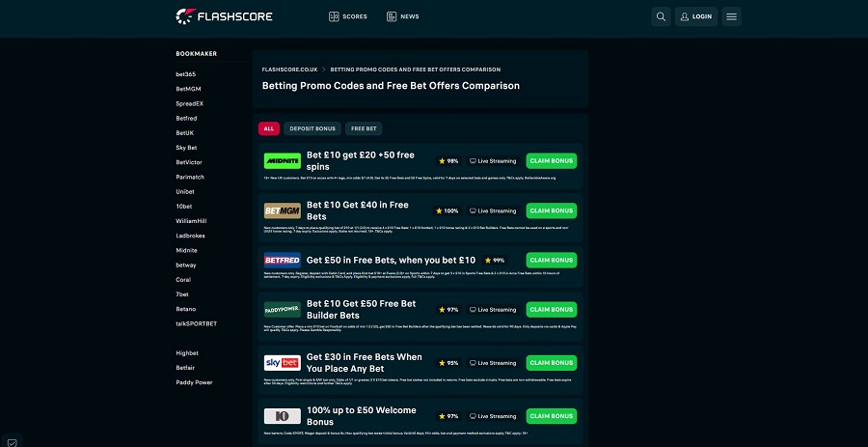The image size is (868, 447).
Task: Open the search magnifier icon
Action: (x=661, y=16)
